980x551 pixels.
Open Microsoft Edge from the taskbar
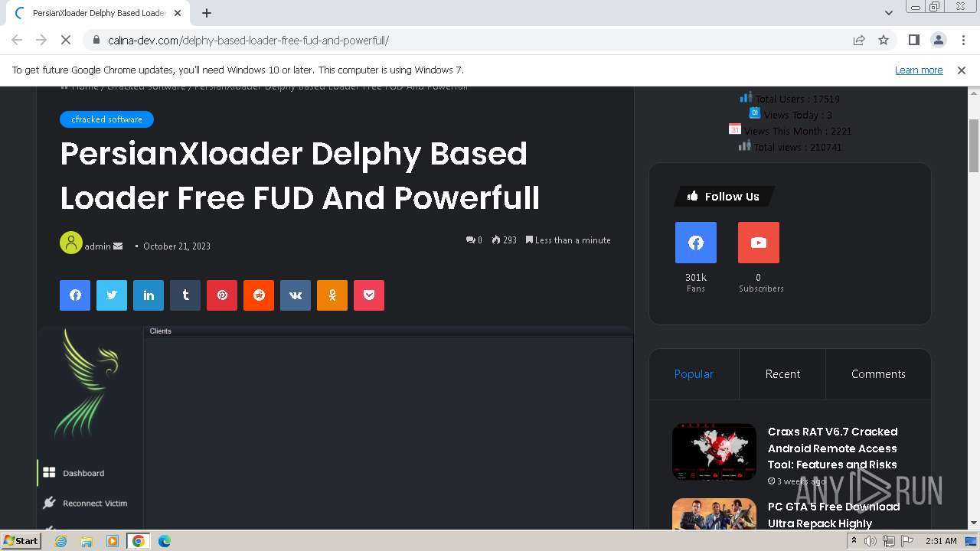click(164, 541)
